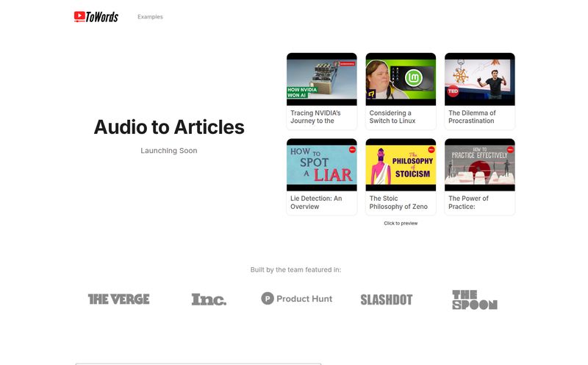Click the 'Audio to Articles' heading
Image resolution: width=588 pixels, height=365 pixels.
(x=169, y=127)
